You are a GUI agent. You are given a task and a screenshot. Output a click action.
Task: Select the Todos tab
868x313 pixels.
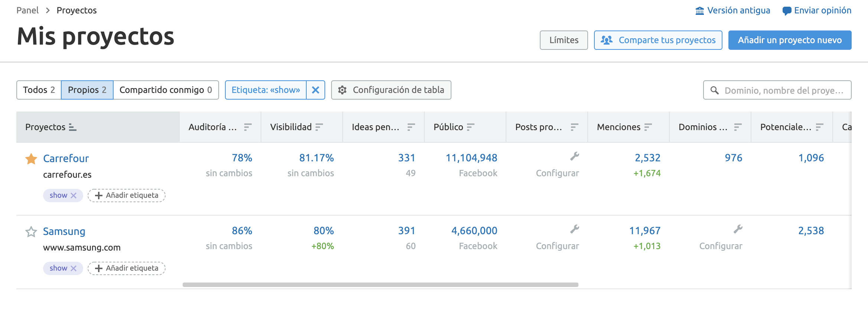pyautogui.click(x=39, y=90)
